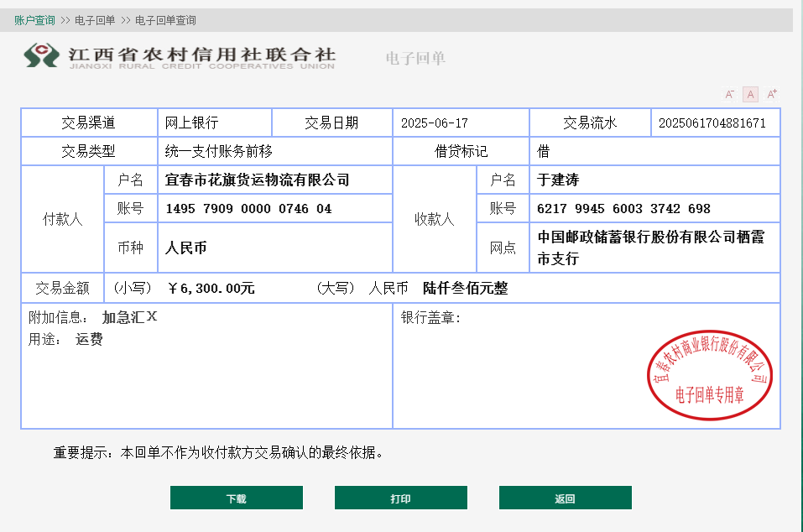Click the 网点 label cell
The width and height of the screenshot is (803, 532).
(x=503, y=248)
